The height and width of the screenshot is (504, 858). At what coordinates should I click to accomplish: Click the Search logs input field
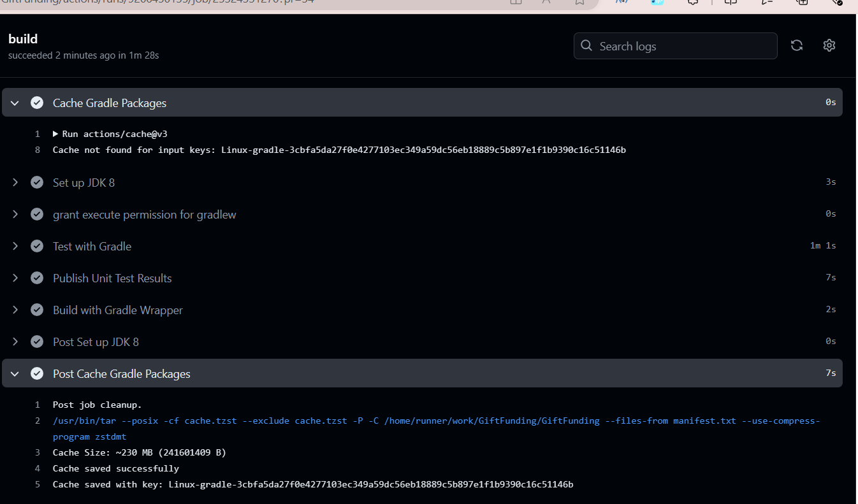[676, 46]
